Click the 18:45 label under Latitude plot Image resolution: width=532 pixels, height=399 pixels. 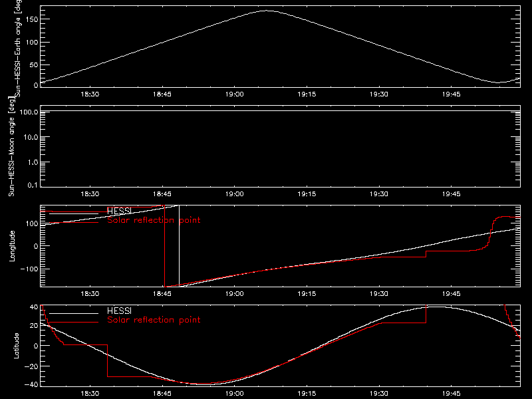point(162,394)
